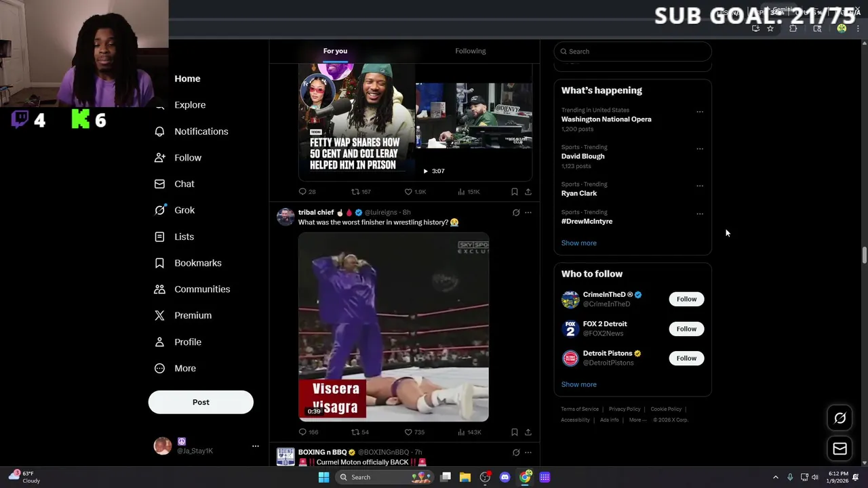Open the Washington National Opera trend
The width and height of the screenshot is (868, 488).
[606, 119]
